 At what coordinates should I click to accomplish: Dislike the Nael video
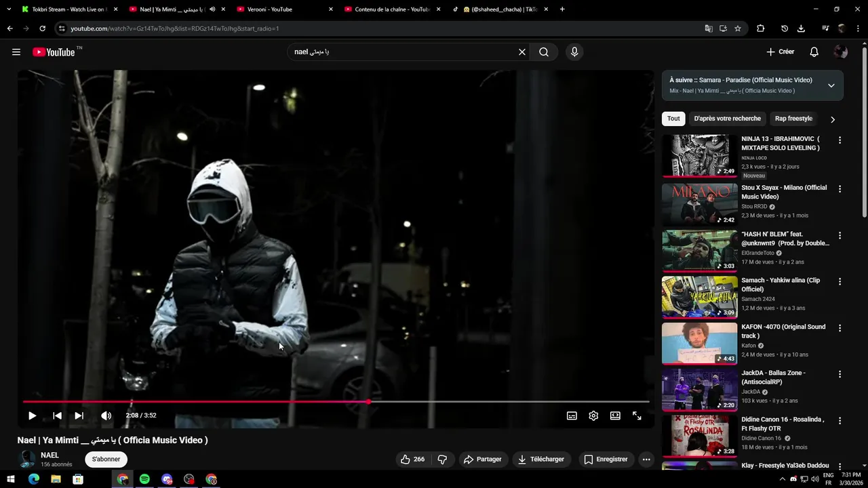tap(443, 460)
